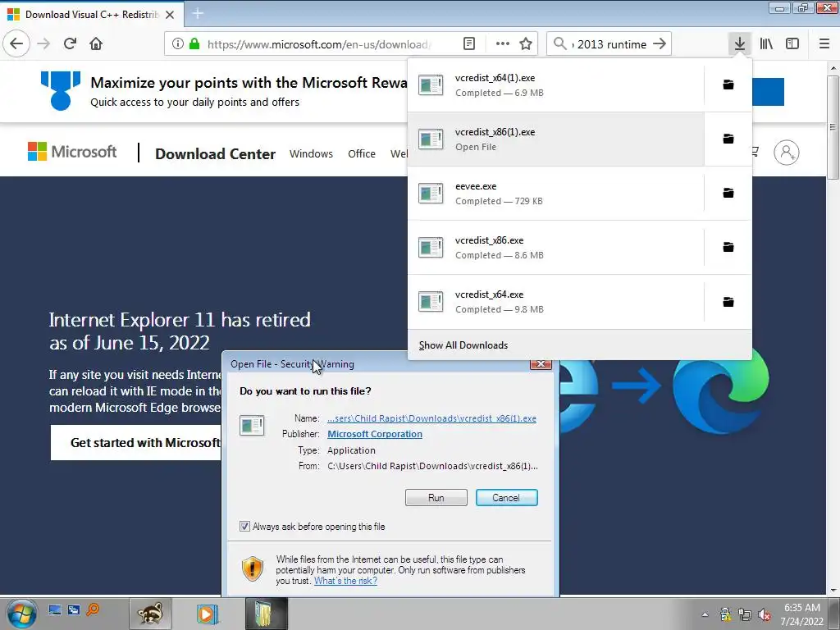Open the What's the risk link
Screen dimensions: 840x630
pos(345,581)
